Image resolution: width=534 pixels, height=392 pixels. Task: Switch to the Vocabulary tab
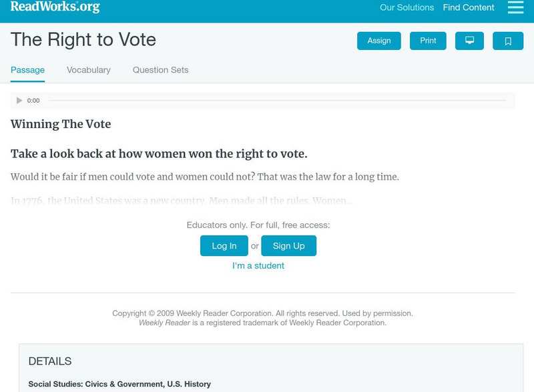89,70
